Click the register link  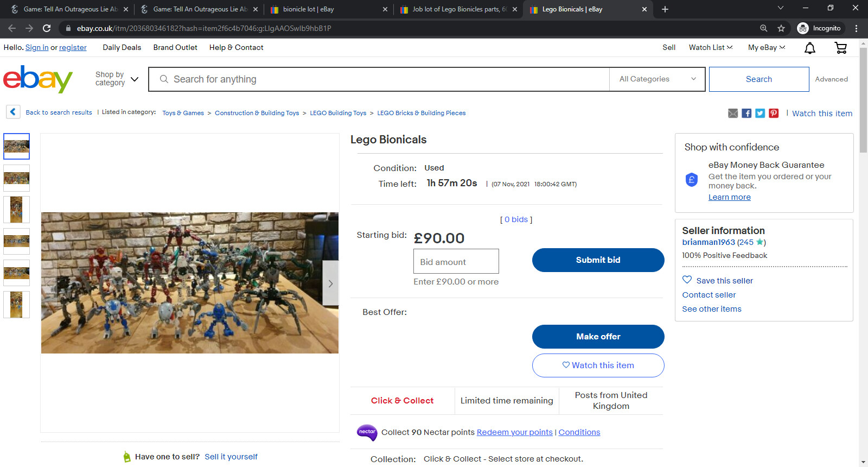(73, 48)
